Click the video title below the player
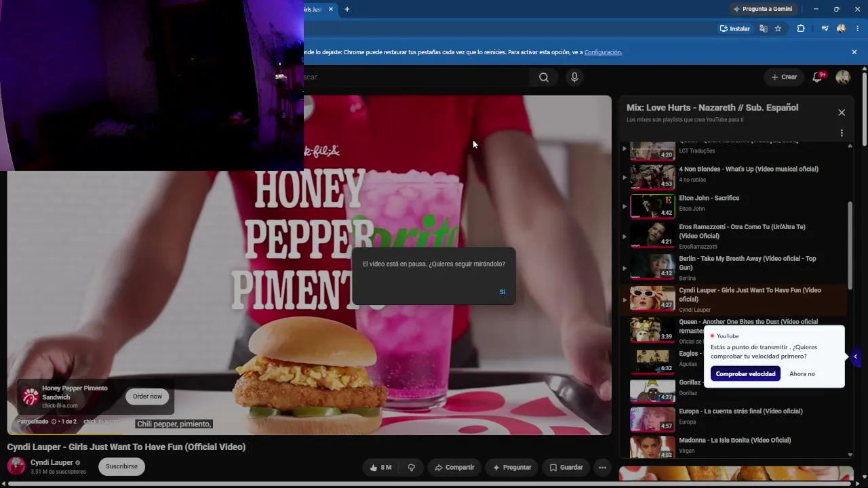This screenshot has height=488, width=868. coord(126,447)
